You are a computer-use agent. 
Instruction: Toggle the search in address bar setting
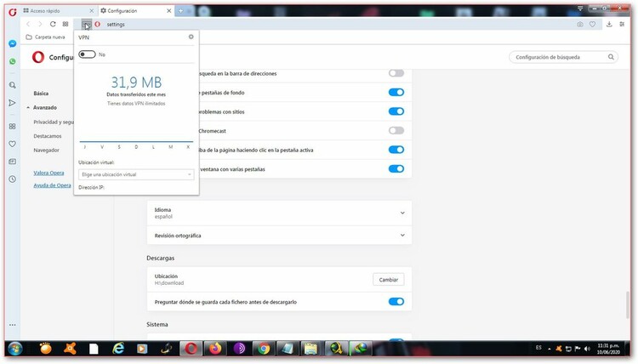(x=396, y=73)
